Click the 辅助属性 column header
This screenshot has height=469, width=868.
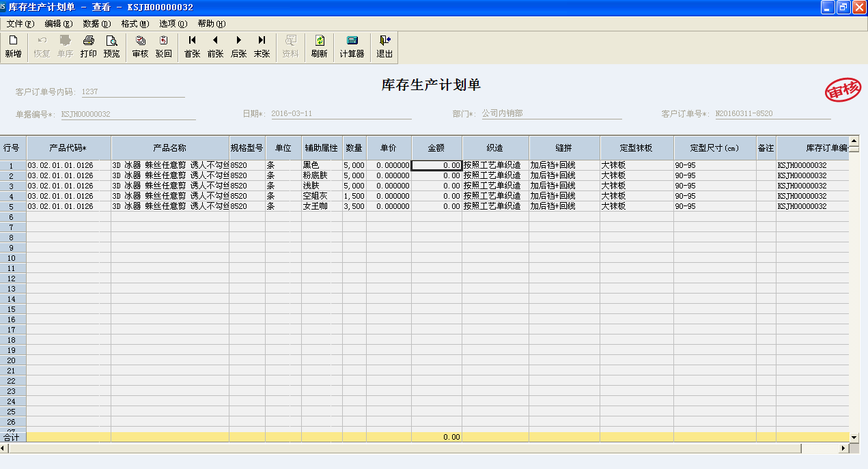tap(322, 147)
